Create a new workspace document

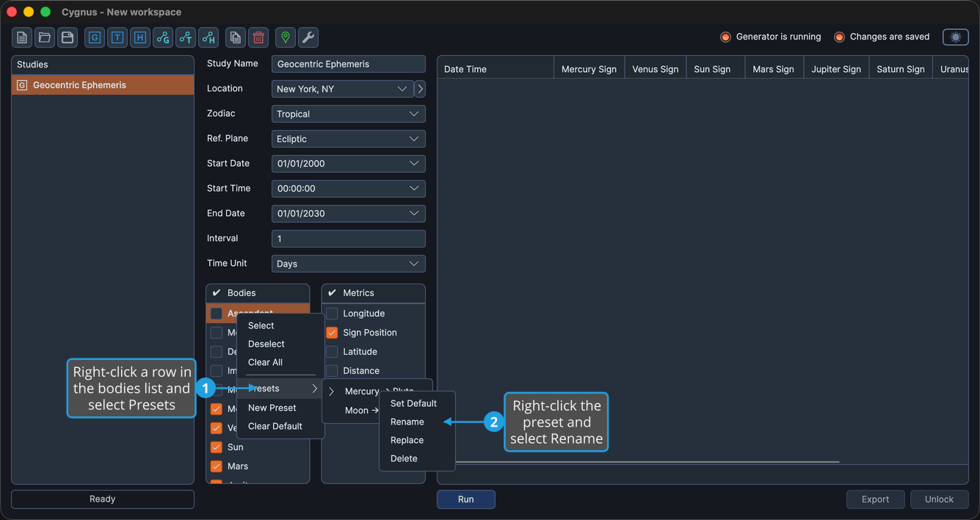22,37
